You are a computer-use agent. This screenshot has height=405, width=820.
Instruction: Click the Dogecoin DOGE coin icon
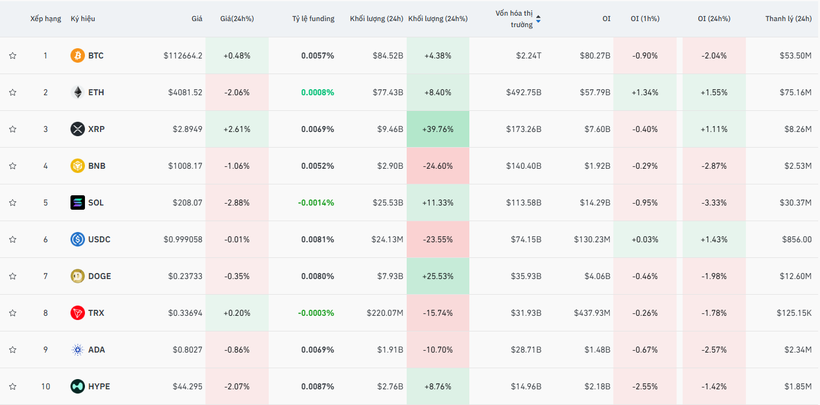(77, 276)
